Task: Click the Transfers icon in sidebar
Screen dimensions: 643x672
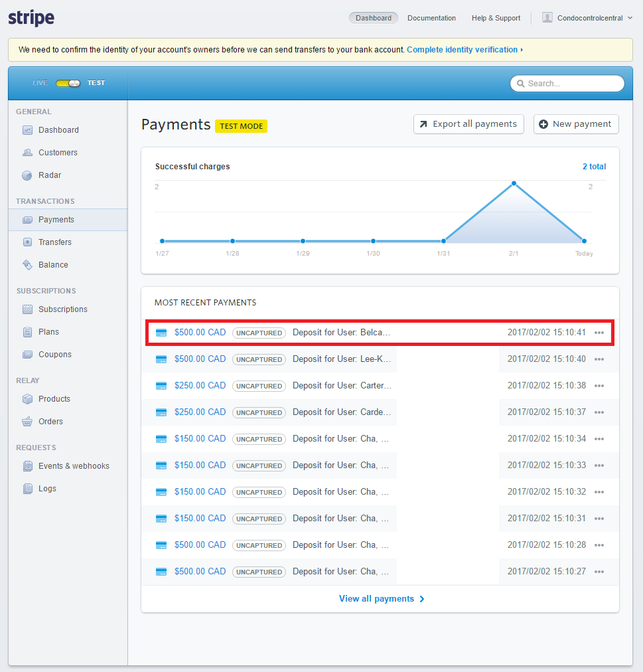Action: point(27,242)
